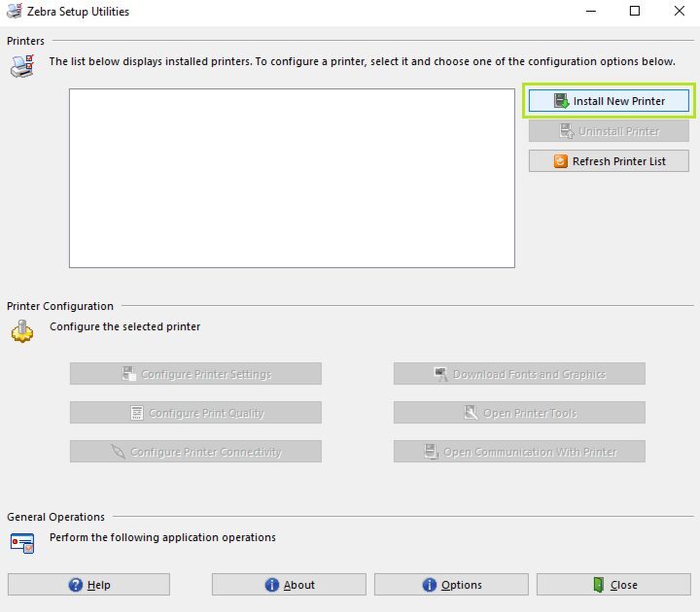The image size is (700, 612).
Task: Click the Open Communication With Printer icon
Action: tap(431, 452)
